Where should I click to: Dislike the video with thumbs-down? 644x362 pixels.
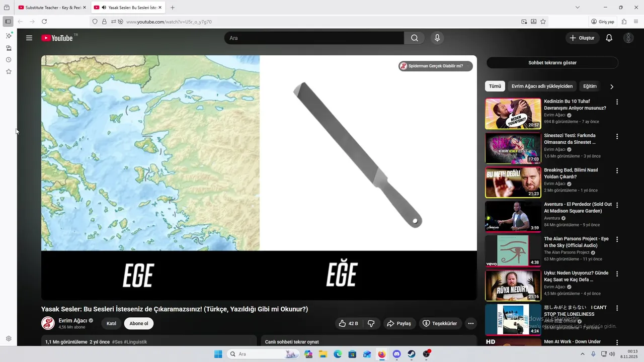click(x=371, y=323)
